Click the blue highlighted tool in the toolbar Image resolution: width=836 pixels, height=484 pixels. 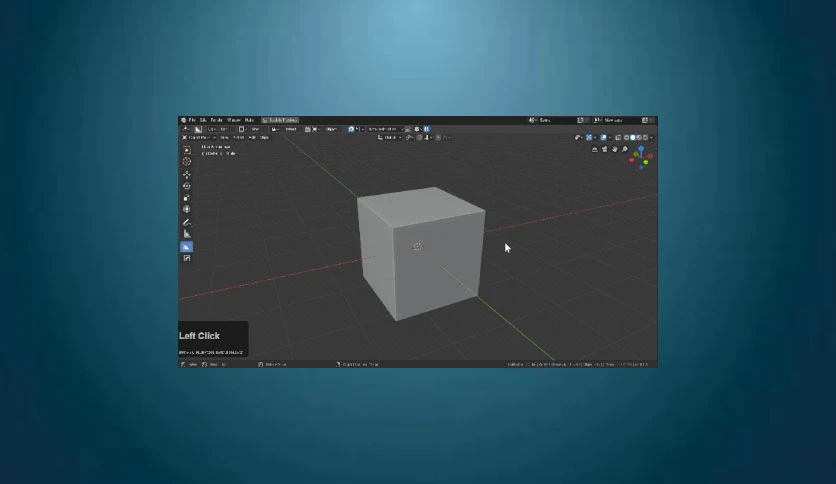click(x=187, y=247)
